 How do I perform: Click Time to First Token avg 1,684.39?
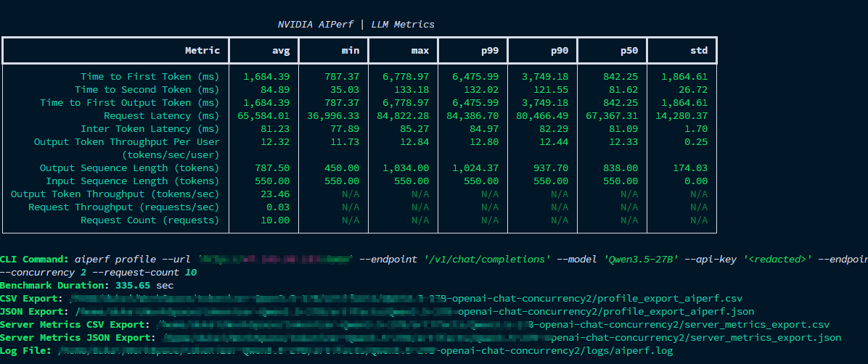(266, 76)
